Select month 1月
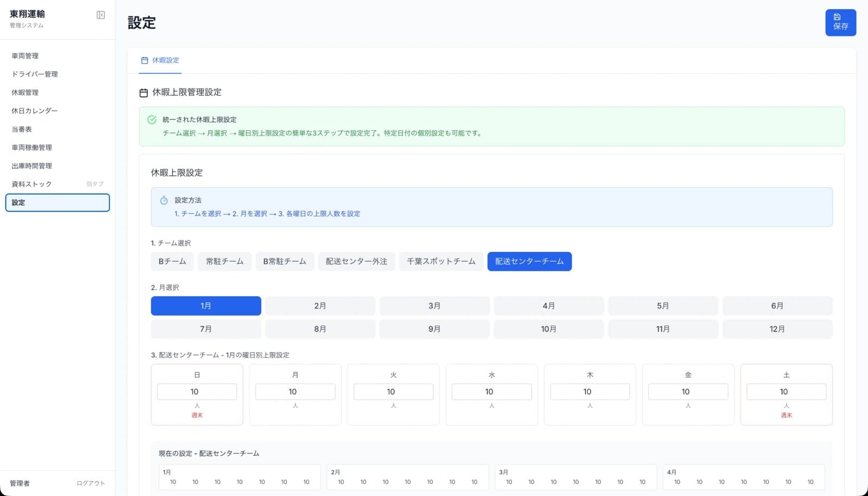 (206, 306)
